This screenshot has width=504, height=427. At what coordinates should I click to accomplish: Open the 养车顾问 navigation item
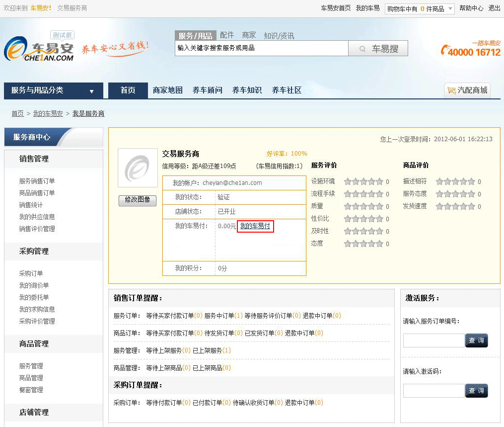click(208, 90)
